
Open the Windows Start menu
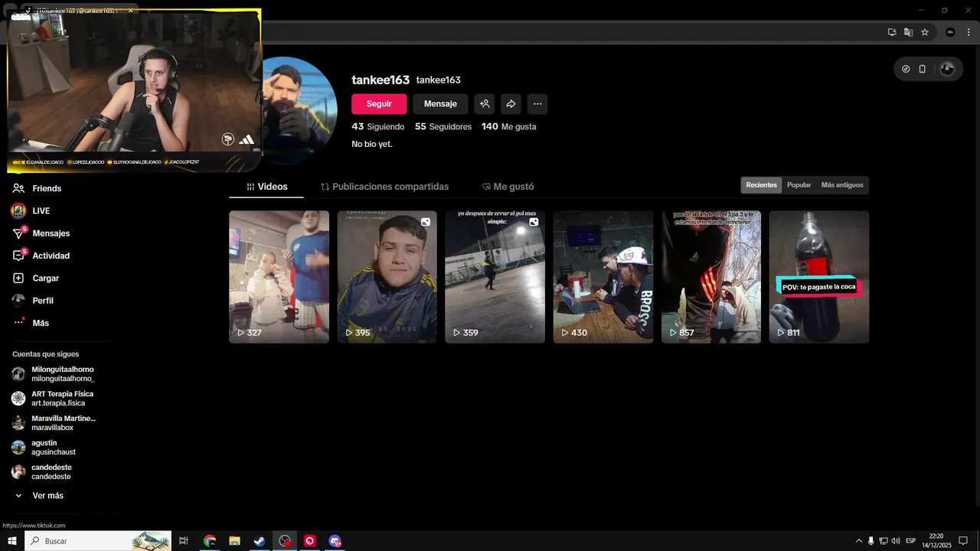[x=12, y=541]
